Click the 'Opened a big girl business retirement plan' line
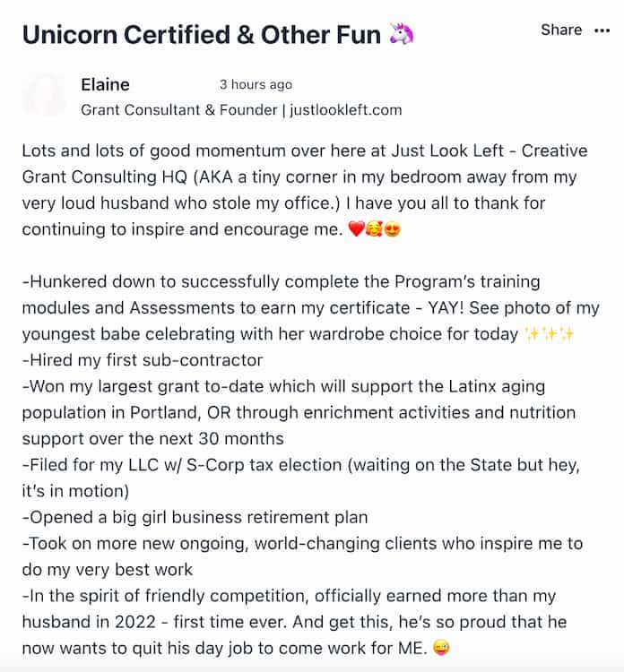 (x=195, y=517)
